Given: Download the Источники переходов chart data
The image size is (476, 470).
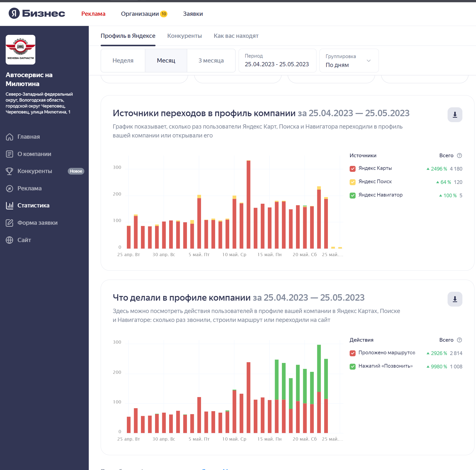Looking at the screenshot, I should click(454, 115).
